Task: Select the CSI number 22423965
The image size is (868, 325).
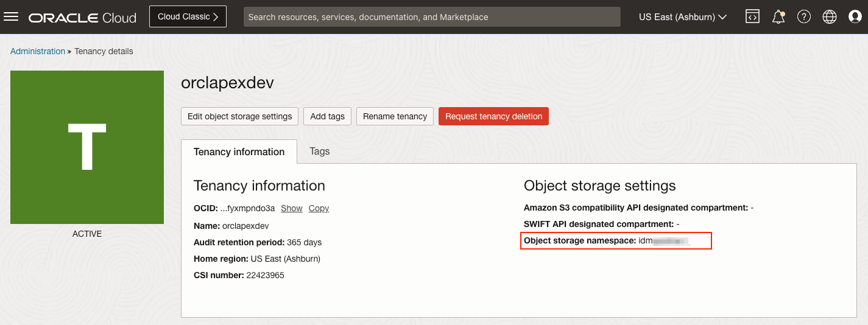Action: [266, 275]
